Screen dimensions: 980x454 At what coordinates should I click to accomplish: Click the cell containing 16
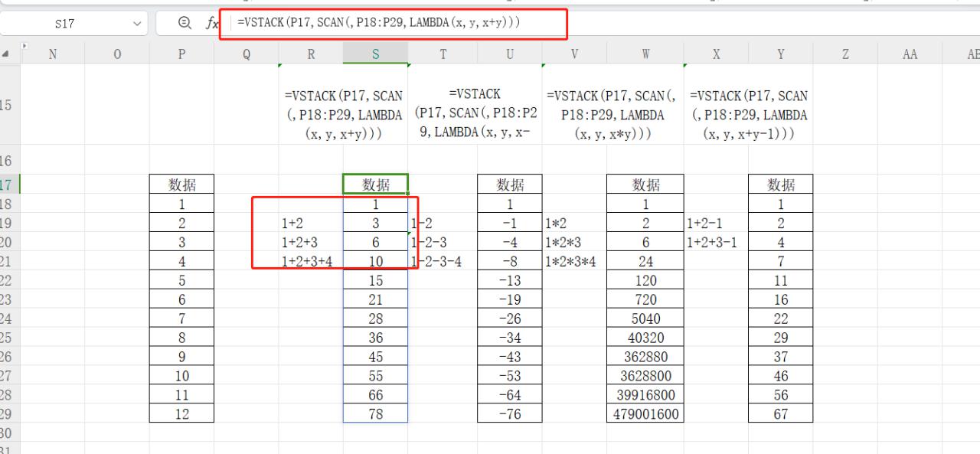tap(780, 299)
